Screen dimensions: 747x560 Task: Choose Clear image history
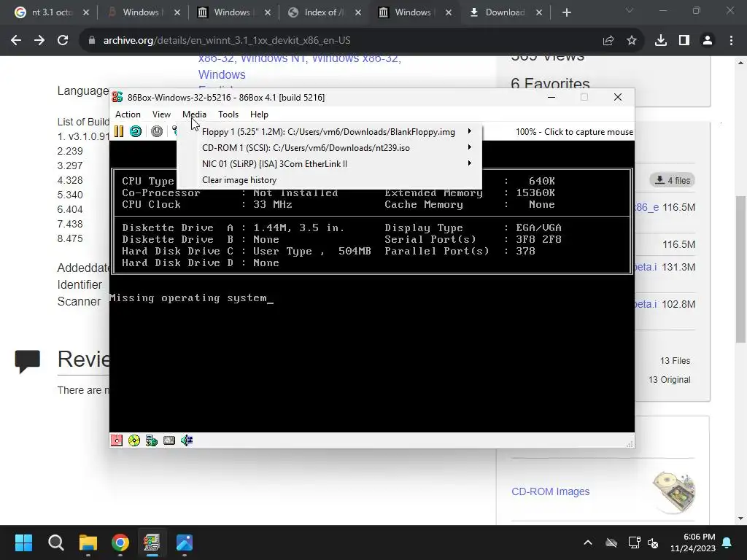point(329,180)
